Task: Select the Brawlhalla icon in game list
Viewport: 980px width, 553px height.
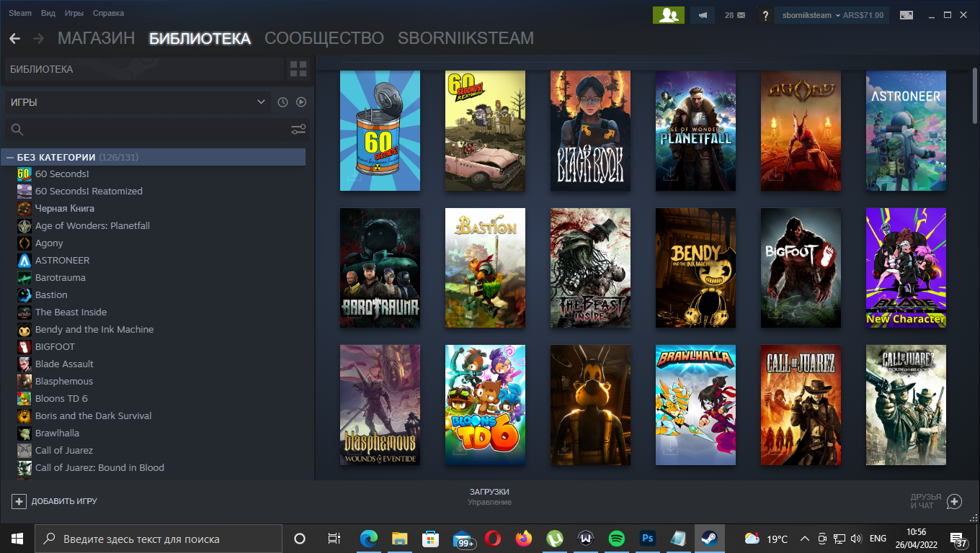Action: coord(24,433)
